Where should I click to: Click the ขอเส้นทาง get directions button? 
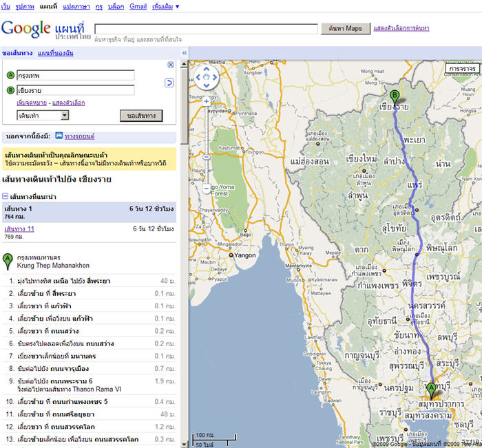(141, 116)
